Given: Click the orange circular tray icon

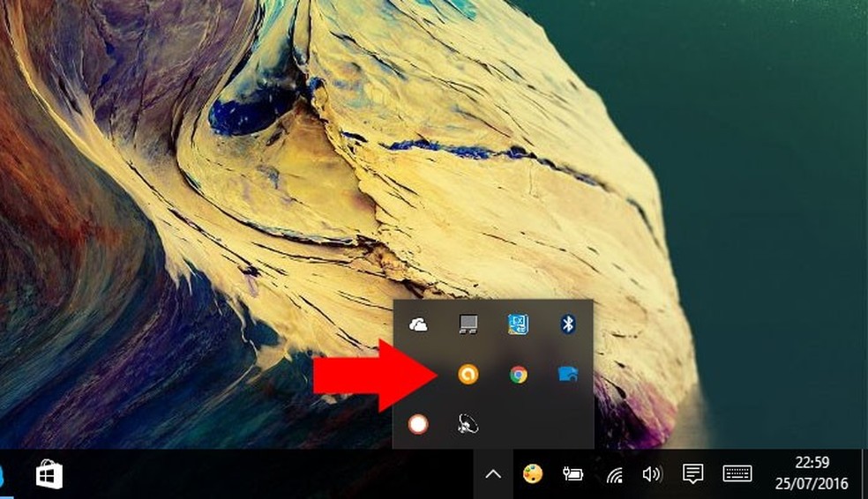Looking at the screenshot, I should click(468, 375).
